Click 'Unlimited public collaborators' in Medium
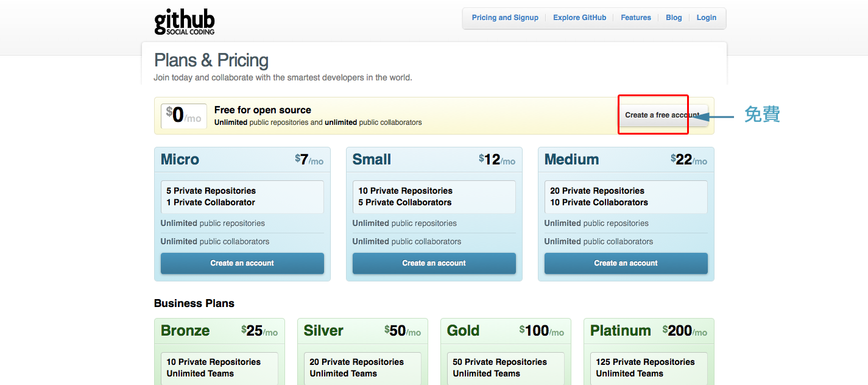 pyautogui.click(x=598, y=241)
